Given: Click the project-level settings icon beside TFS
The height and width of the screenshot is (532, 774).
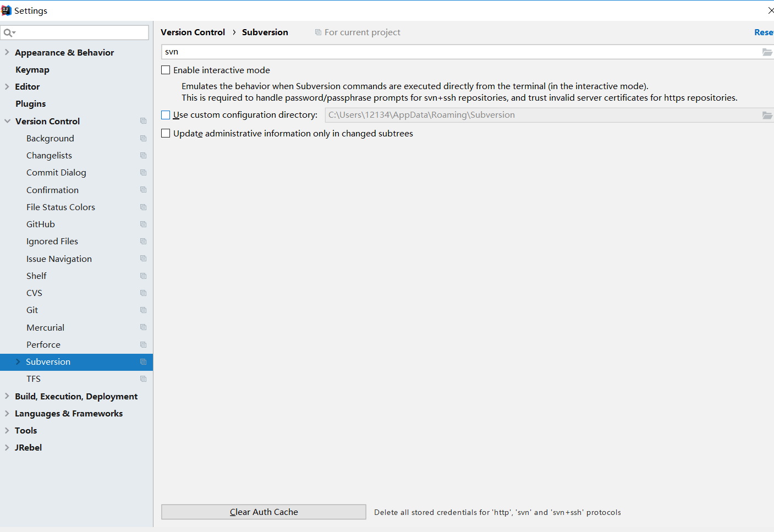Looking at the screenshot, I should 144,379.
